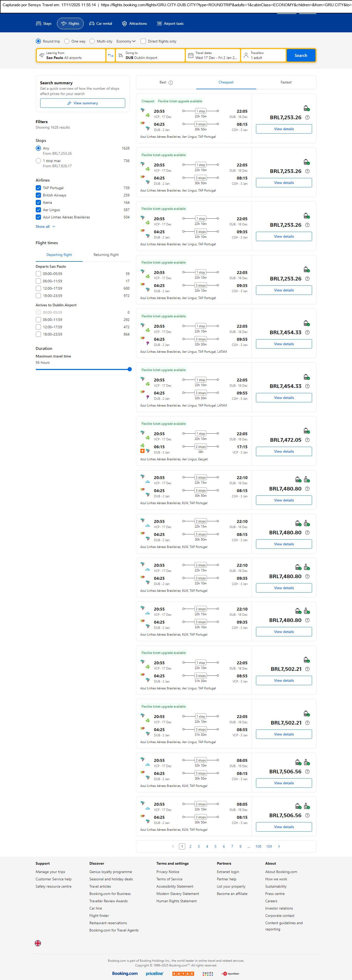Check the 18:00–23:59 Sao Paulo departure filter
Viewport: 352px width, 980px height.
click(38, 296)
